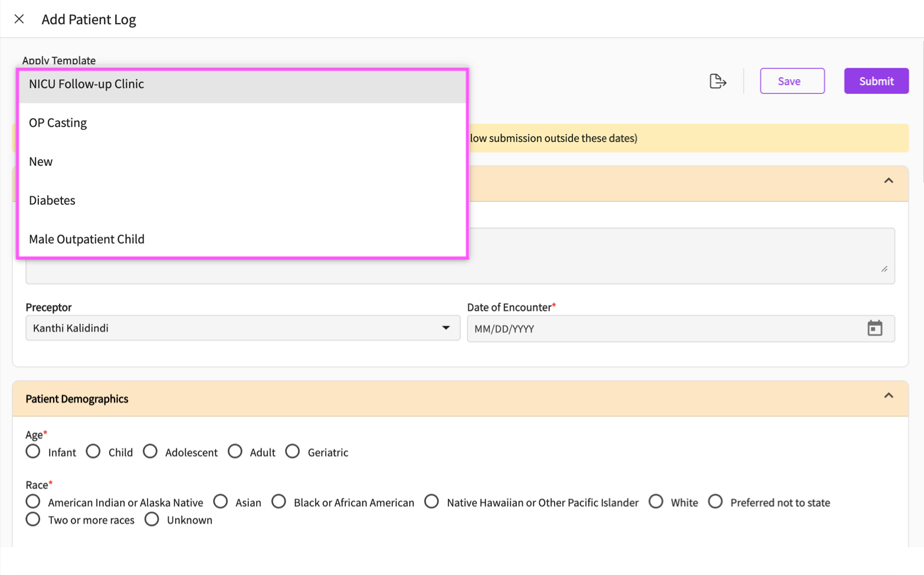The width and height of the screenshot is (924, 575).
Task: Choose Geriatric age option
Action: click(293, 452)
